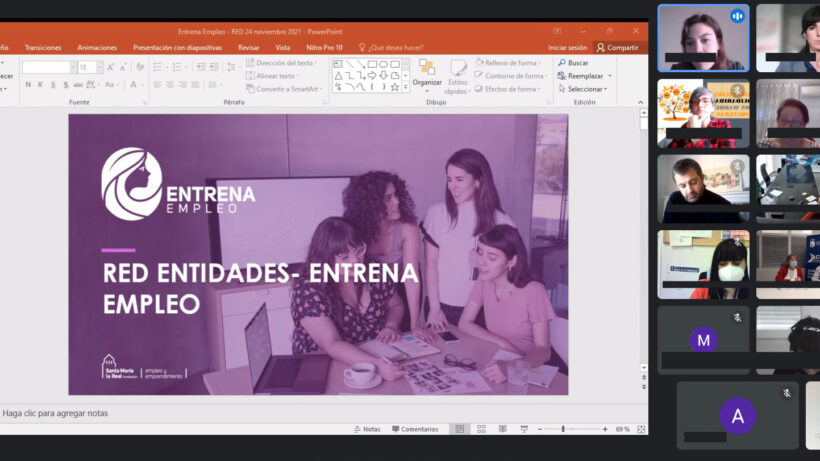Open line spacing dropdown

pyautogui.click(x=232, y=67)
